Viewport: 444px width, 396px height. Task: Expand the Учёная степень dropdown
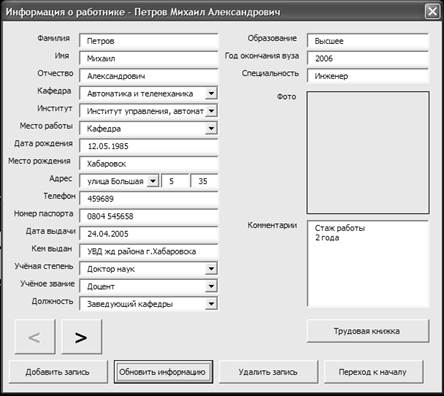coord(211,268)
